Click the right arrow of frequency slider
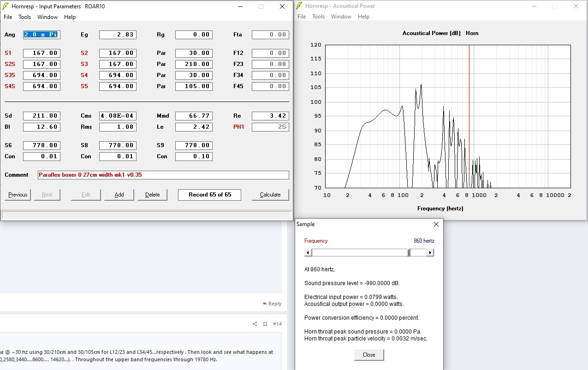This screenshot has width=588, height=370. coord(430,252)
